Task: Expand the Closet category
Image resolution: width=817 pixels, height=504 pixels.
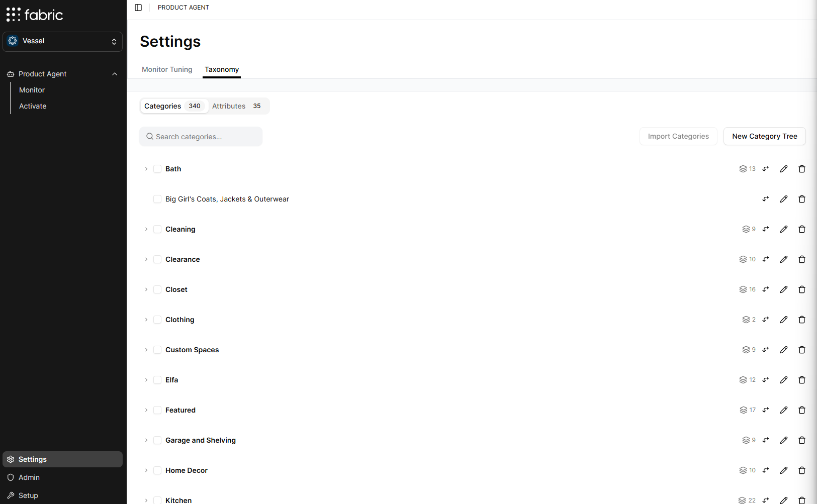Action: coord(146,289)
